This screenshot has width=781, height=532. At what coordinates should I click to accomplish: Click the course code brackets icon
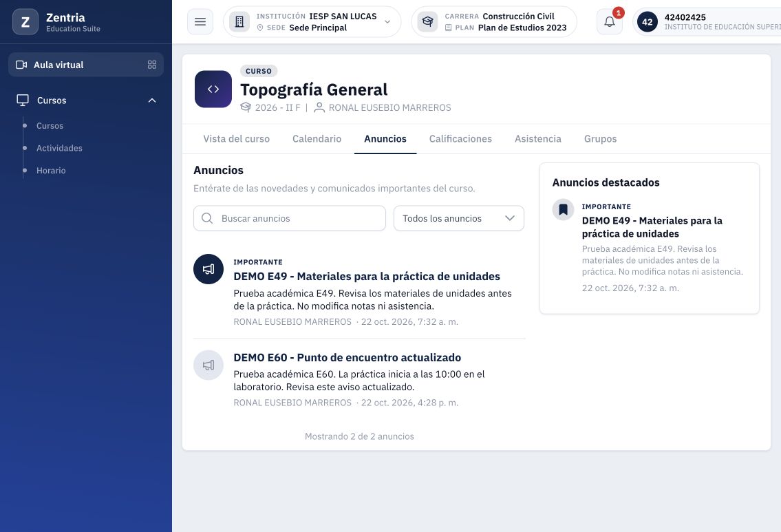[213, 89]
